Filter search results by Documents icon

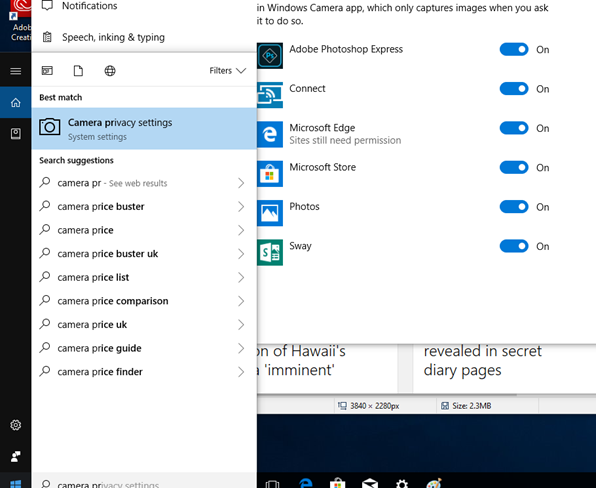[78, 71]
